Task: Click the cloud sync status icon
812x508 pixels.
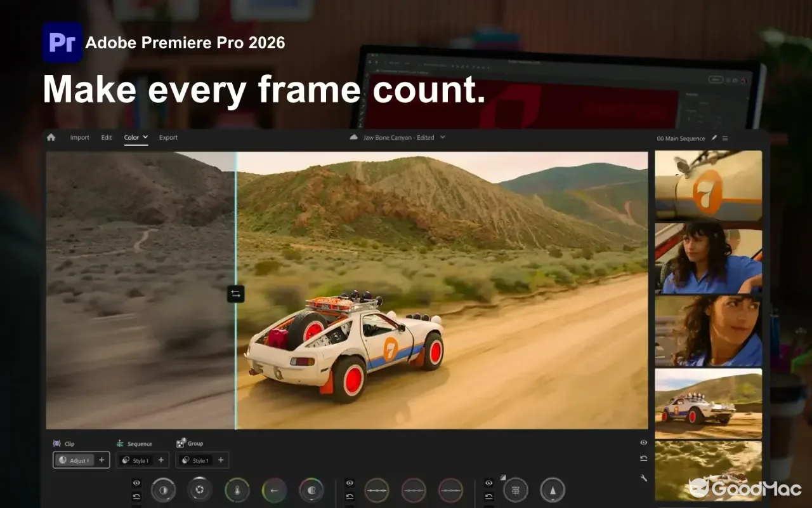Action: [x=354, y=137]
